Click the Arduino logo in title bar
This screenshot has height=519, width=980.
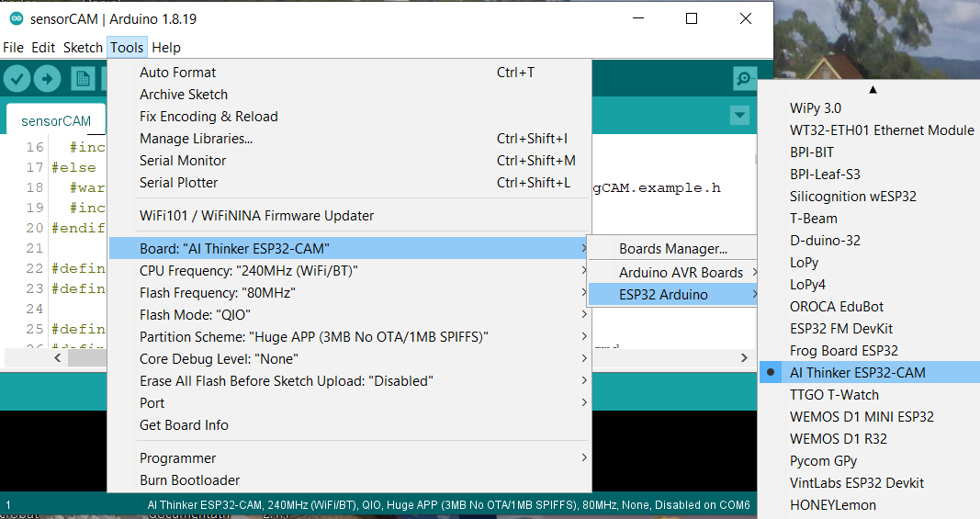(17, 18)
